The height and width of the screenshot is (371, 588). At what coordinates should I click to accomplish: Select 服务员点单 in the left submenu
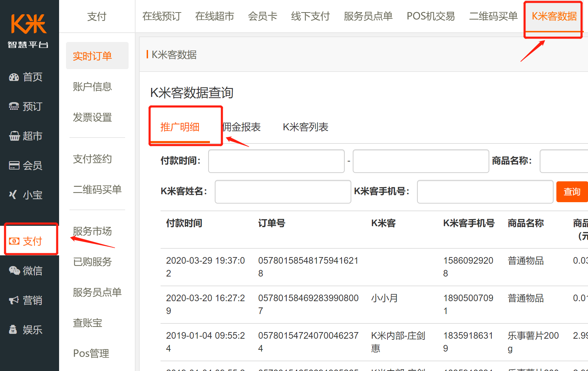[x=97, y=292]
